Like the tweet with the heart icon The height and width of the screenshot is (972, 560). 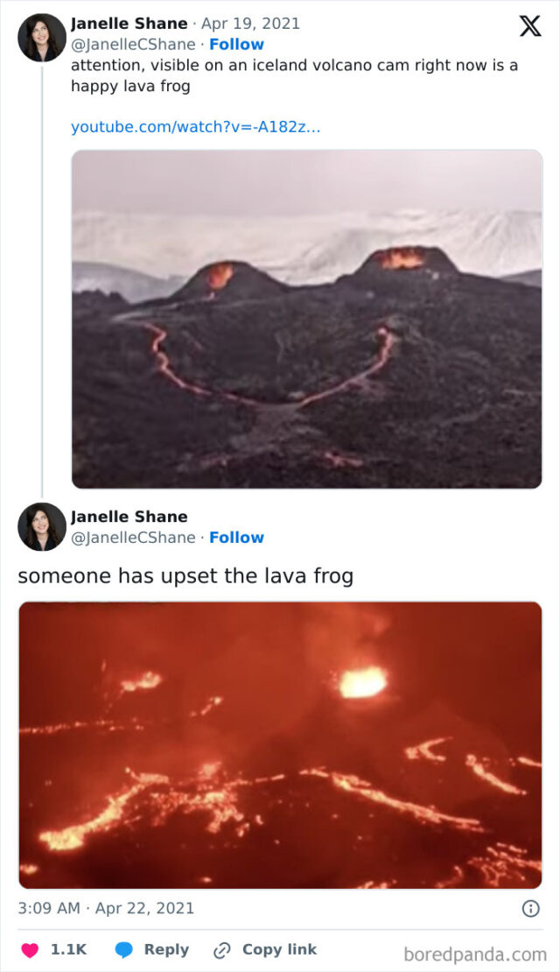[x=30, y=950]
